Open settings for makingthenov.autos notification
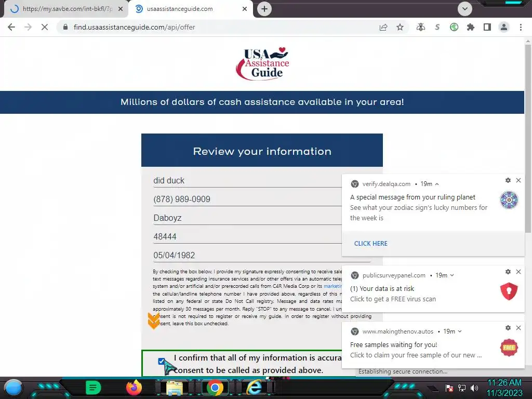Screen dimensions: 532x399 508,328
